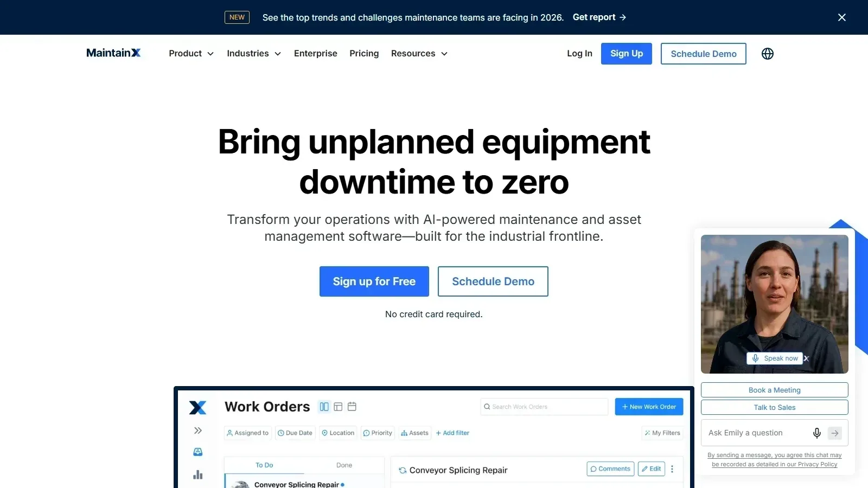
Task: Open the Enterprise page
Action: (x=316, y=54)
